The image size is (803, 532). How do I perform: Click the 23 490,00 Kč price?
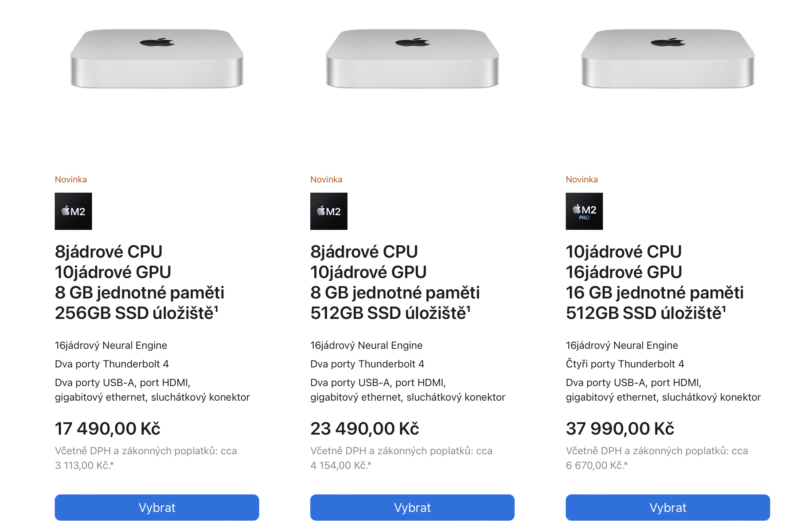365,428
